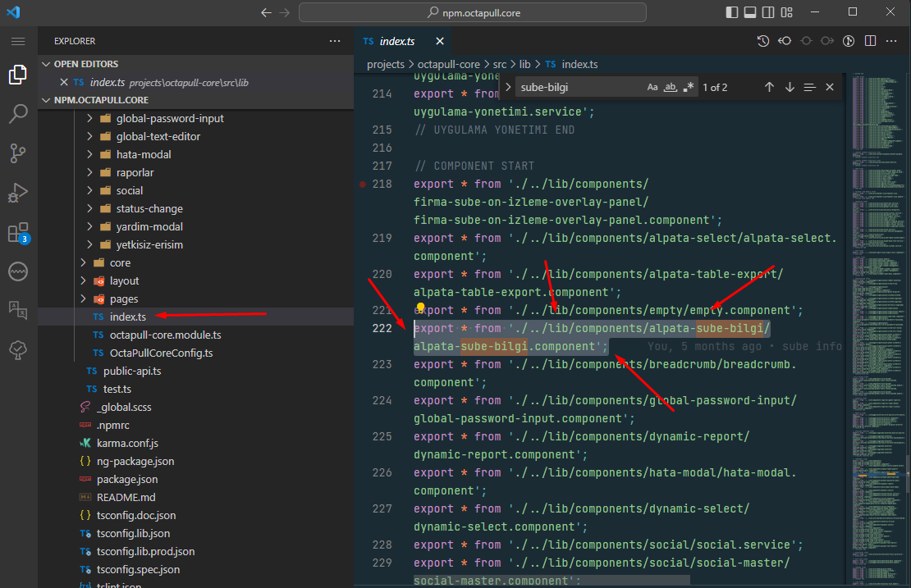Viewport: 911px width, 588px height.
Task: Open octapull-core.module.ts file
Action: pyautogui.click(x=165, y=335)
